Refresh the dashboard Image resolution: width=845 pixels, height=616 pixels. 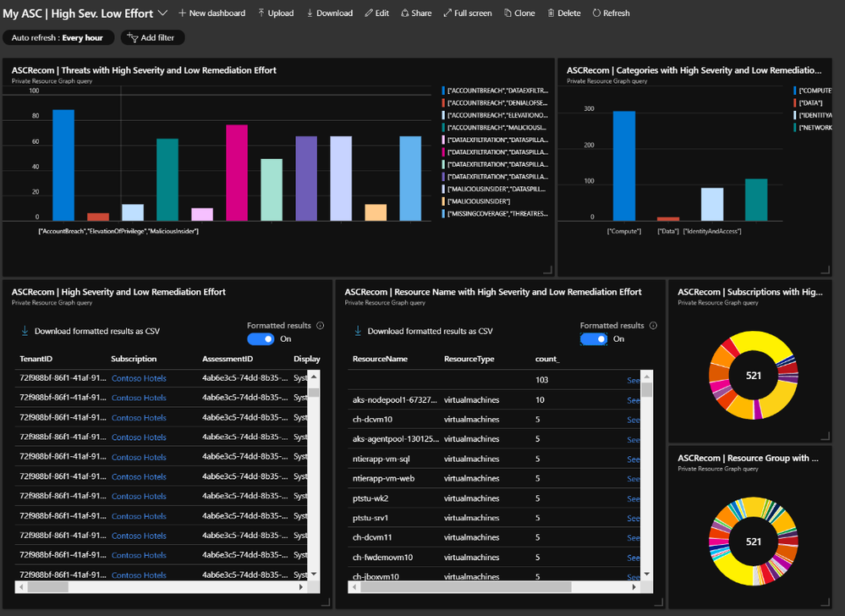point(611,13)
